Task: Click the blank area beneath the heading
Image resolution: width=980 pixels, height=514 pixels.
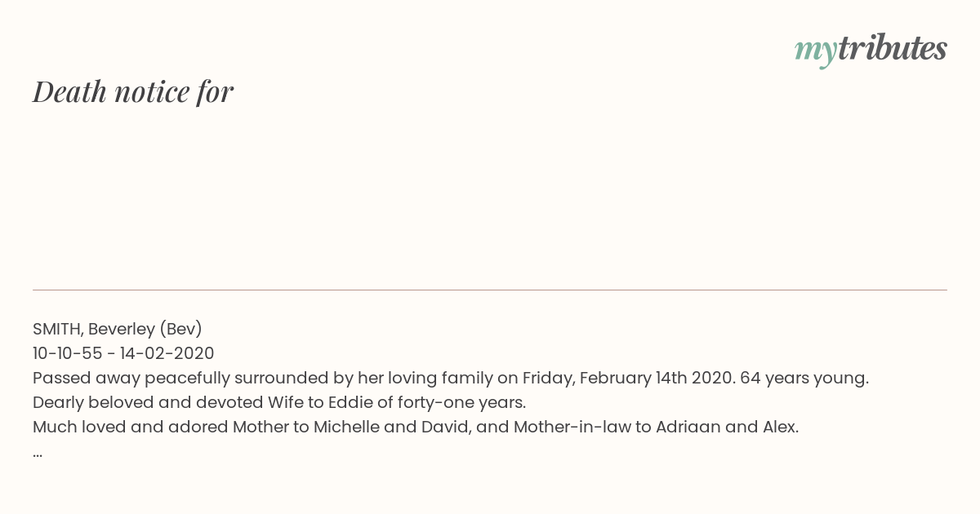Action: click(x=490, y=196)
